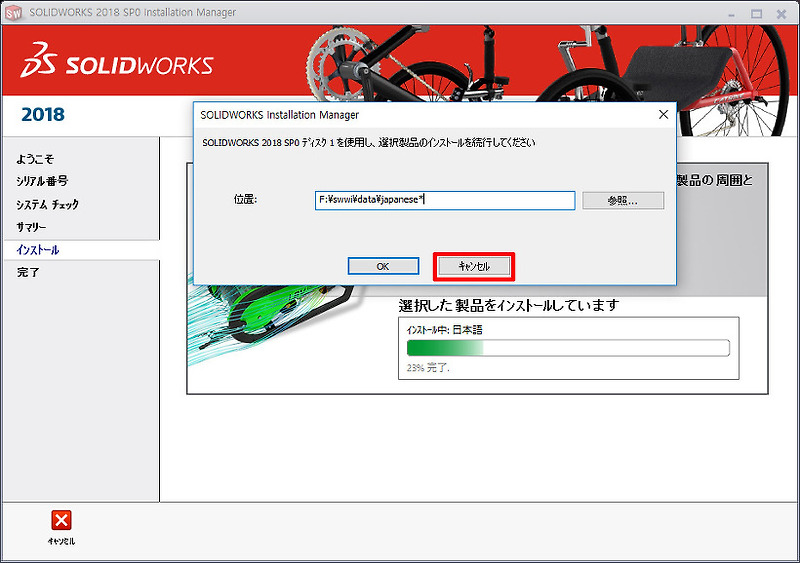Click the red X cancel icon at bottom
This screenshot has height=563, width=800.
(x=61, y=521)
